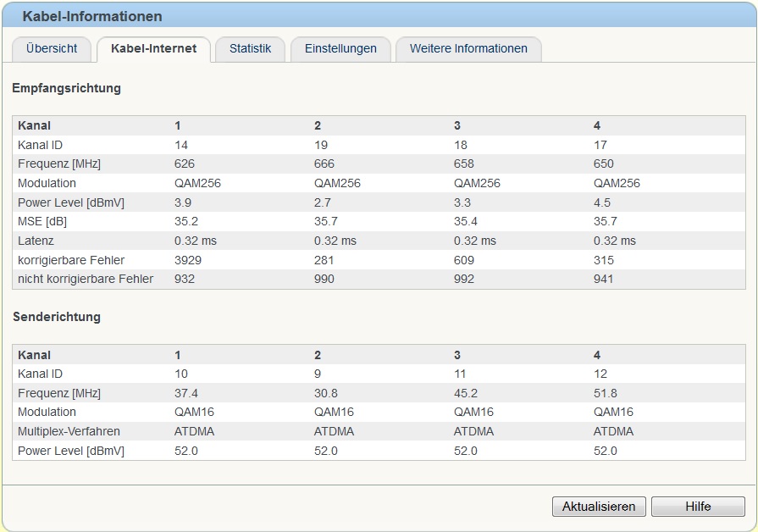Viewport: 758px width, 532px height.
Task: Open the Übersicht tab
Action: (52, 49)
